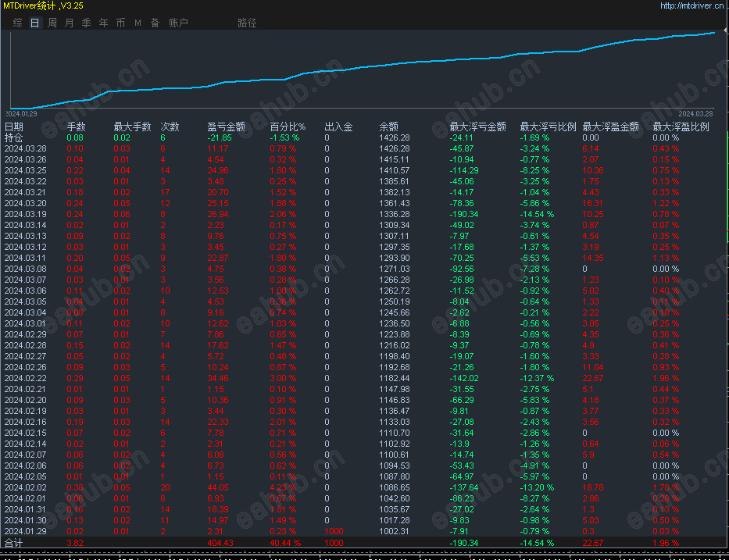The width and height of the screenshot is (729, 560).
Task: Open the 币 currency tab
Action: click(121, 23)
